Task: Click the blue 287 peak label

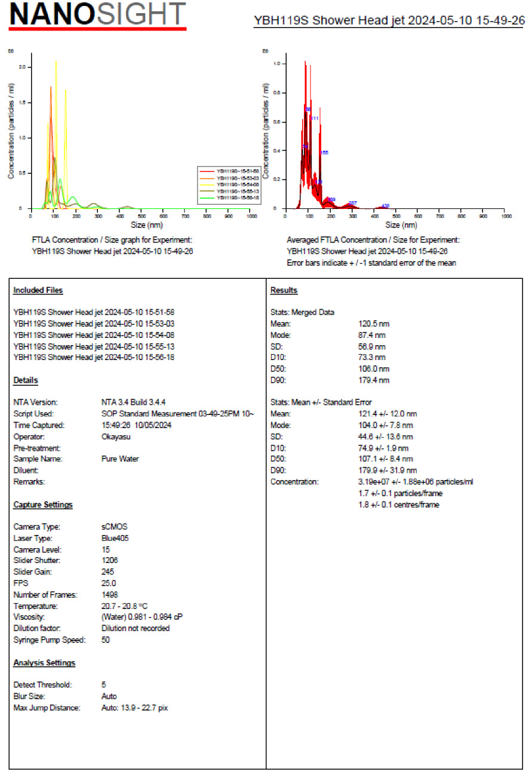Action: pyautogui.click(x=352, y=203)
